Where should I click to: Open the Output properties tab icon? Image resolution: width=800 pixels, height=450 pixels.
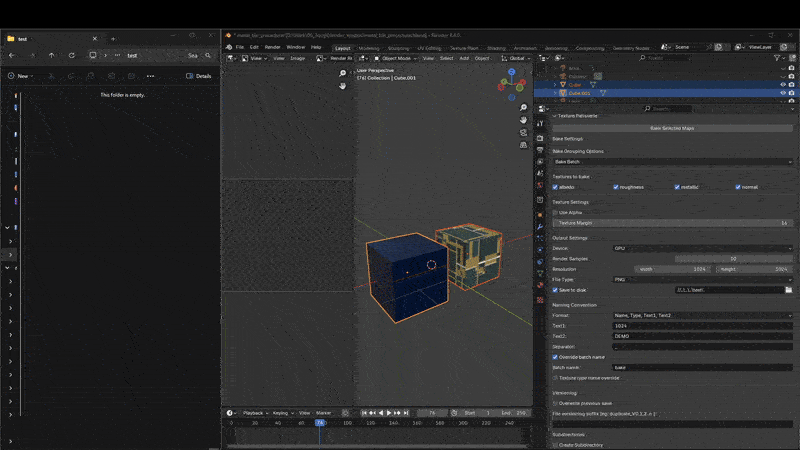tap(540, 150)
